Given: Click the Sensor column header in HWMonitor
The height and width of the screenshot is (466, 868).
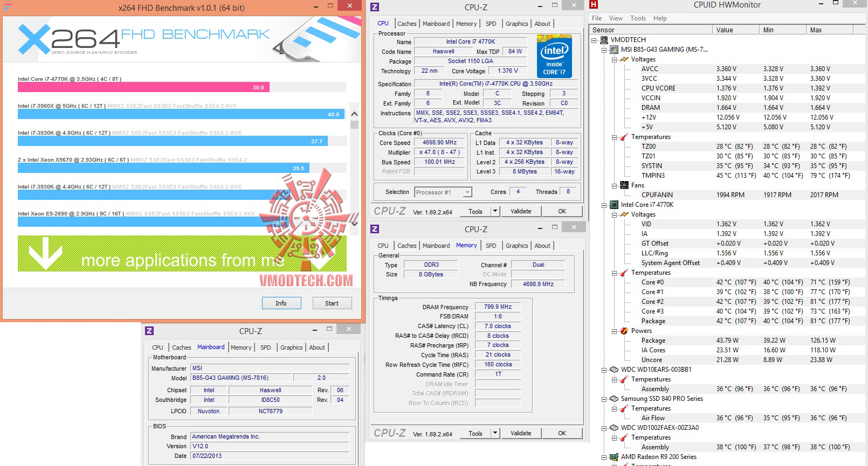Looking at the screenshot, I should click(651, 30).
